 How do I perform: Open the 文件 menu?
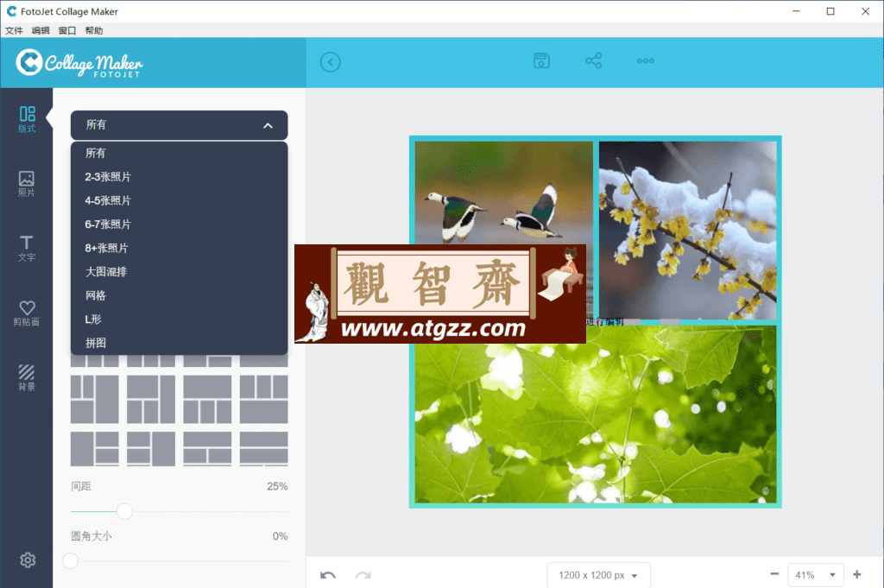click(x=14, y=30)
